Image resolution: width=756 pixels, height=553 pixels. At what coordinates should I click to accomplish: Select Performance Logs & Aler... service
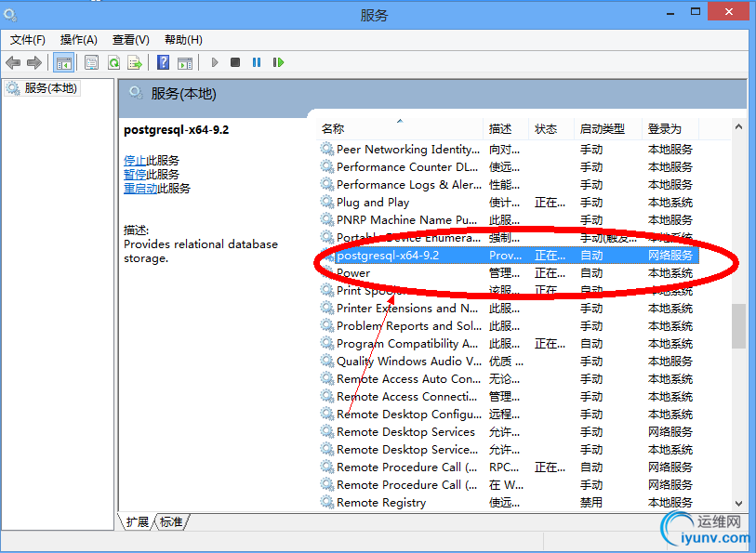(509, 185)
